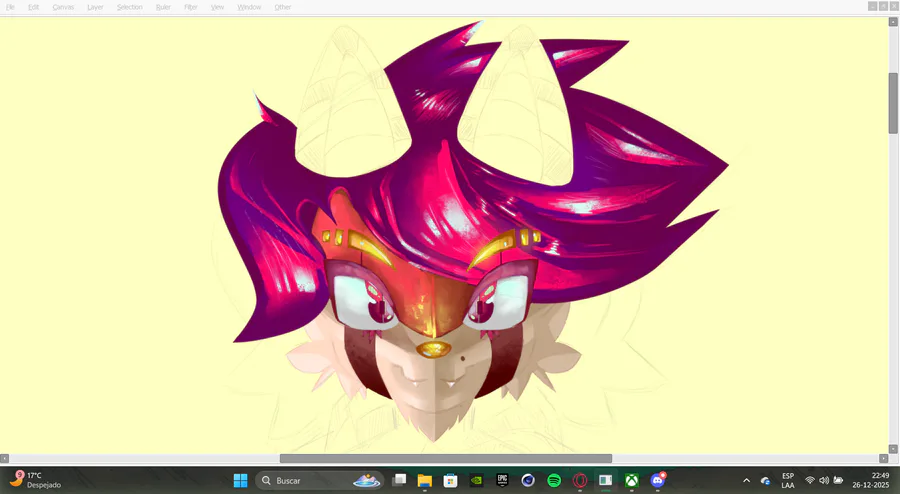Image resolution: width=900 pixels, height=494 pixels.
Task: Open the Selection menu
Action: [129, 7]
